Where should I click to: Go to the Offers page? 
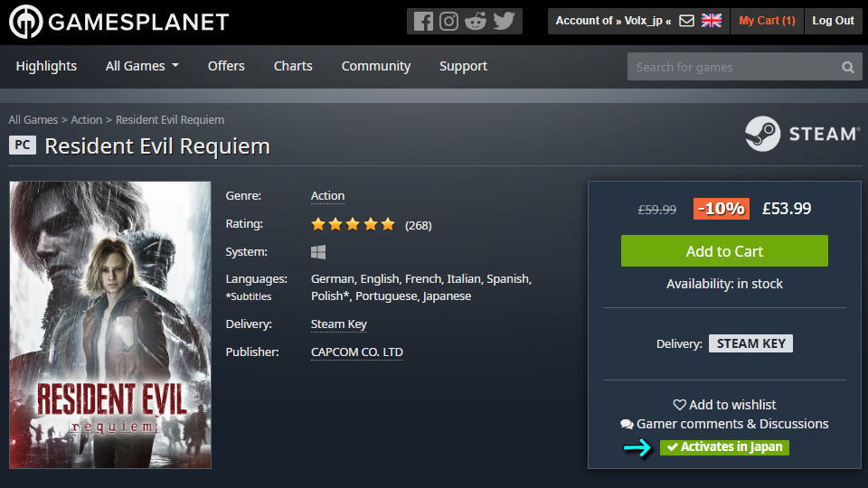click(226, 66)
